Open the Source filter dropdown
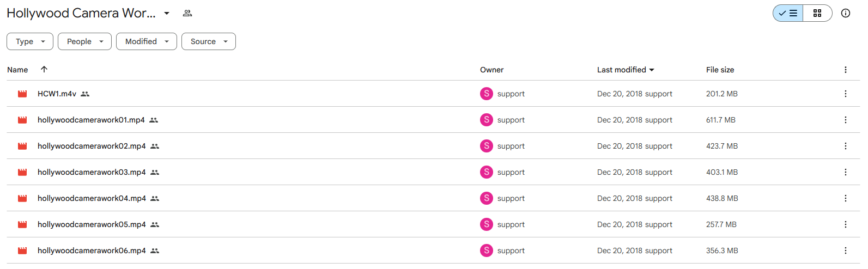Image resolution: width=868 pixels, height=269 pixels. pyautogui.click(x=209, y=41)
